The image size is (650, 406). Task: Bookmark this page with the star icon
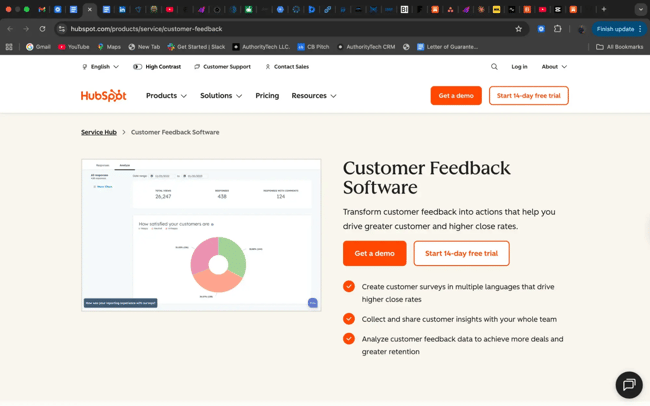[519, 29]
